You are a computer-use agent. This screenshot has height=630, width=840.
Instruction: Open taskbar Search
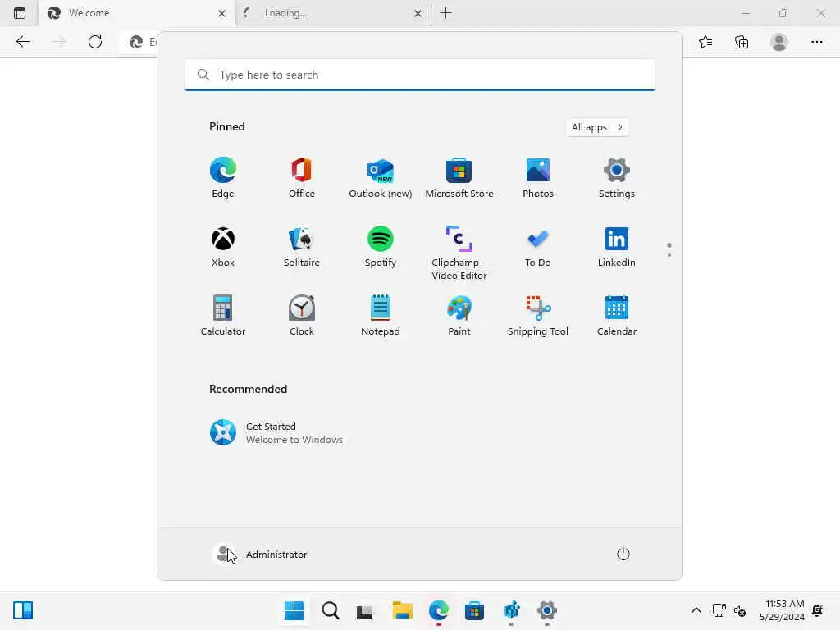(330, 610)
